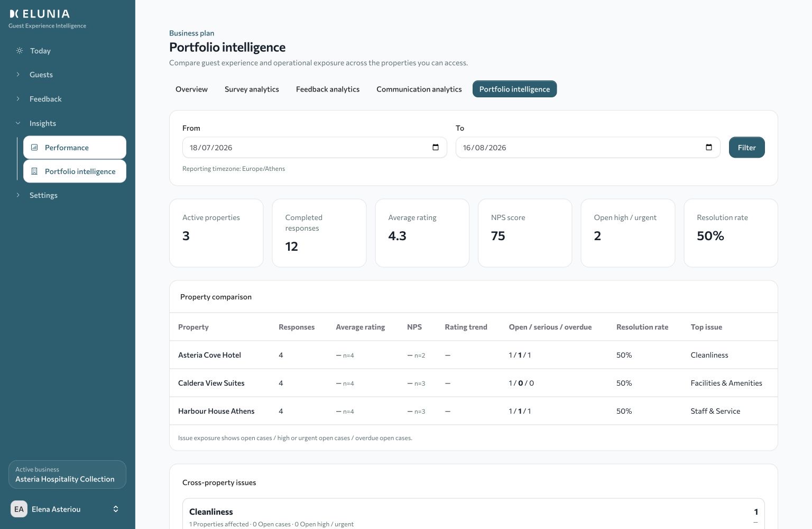Click the Elunia logo icon
Viewport: 812px width, 529px height.
(14, 14)
